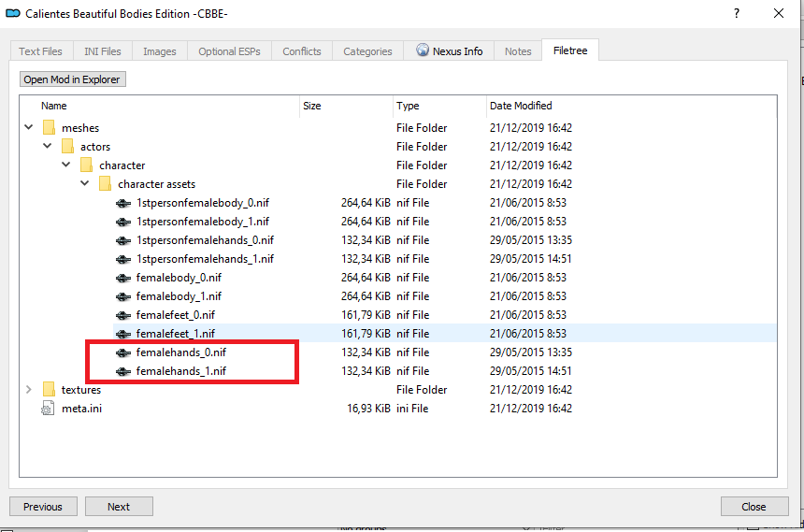Collapse the actors folder
The image size is (804, 532).
point(47,146)
